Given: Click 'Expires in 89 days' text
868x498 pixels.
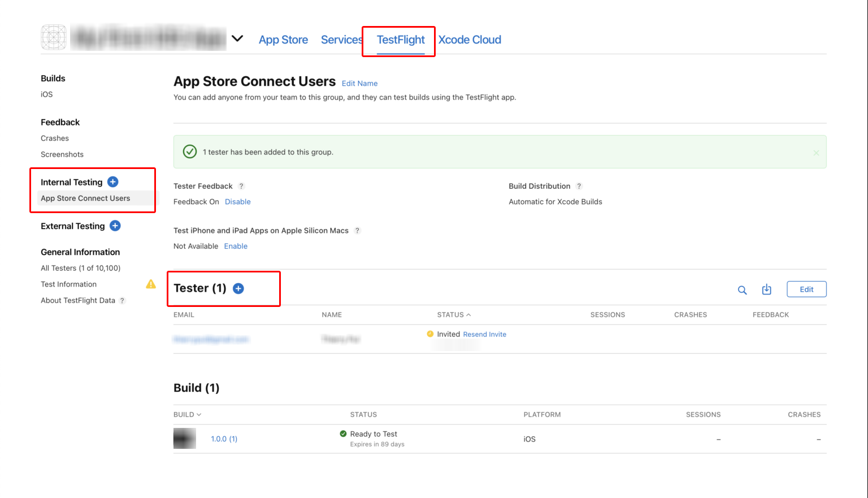Looking at the screenshot, I should [x=377, y=444].
